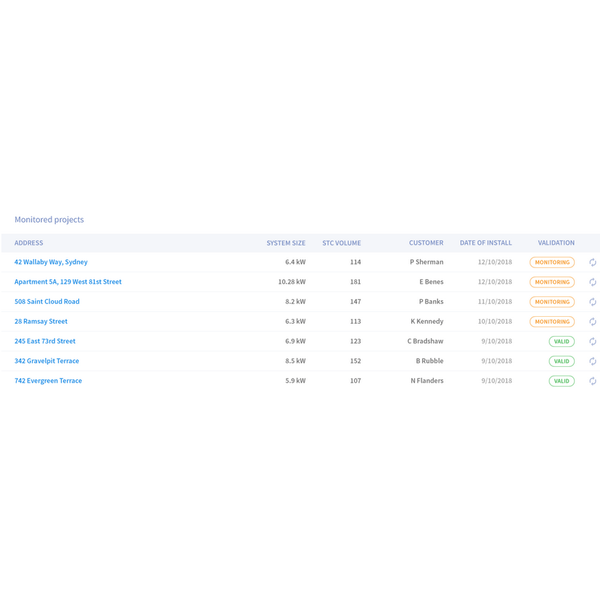Sort by STC Volume column header
Image resolution: width=600 pixels, height=600 pixels.
coord(341,243)
